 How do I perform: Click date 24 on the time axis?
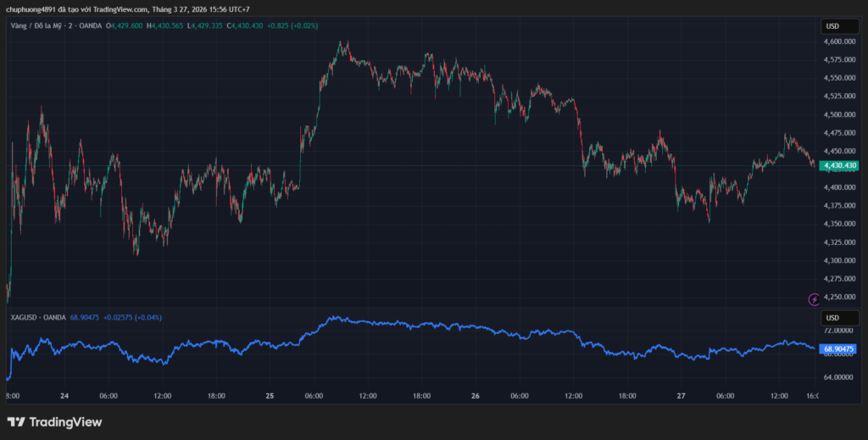[x=64, y=396]
